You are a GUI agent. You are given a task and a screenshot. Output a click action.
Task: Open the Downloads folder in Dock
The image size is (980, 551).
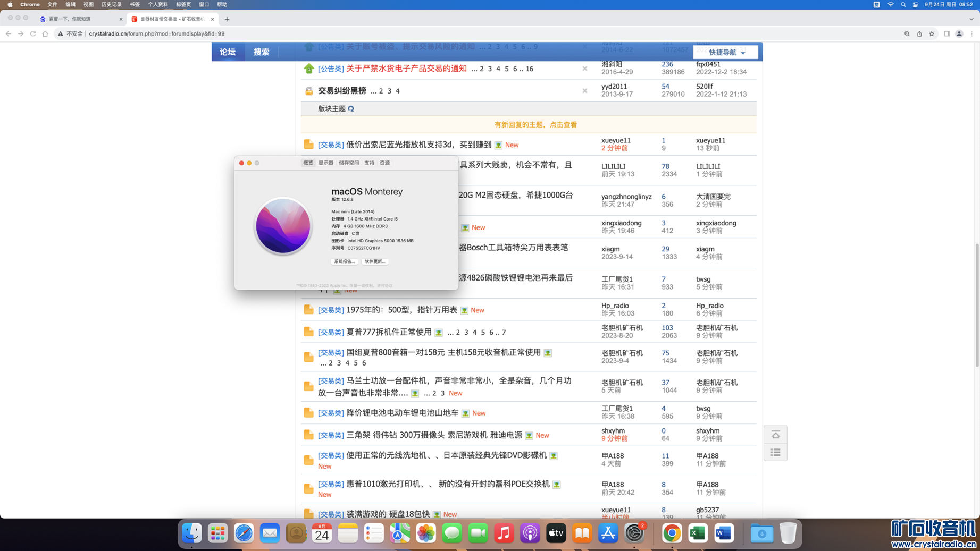tap(761, 533)
